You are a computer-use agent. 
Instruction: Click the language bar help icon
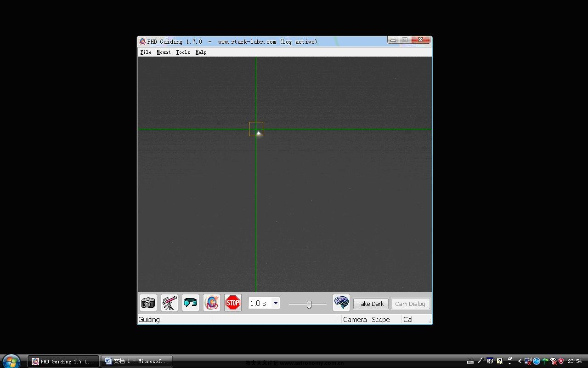click(x=499, y=361)
